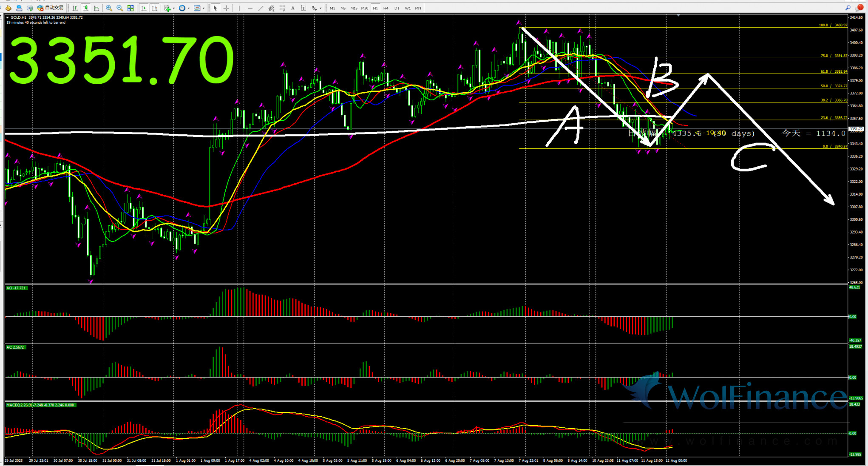Click the 75.0 / 3391.87 Fibonacci label
868x466 pixels.
[x=834, y=56]
